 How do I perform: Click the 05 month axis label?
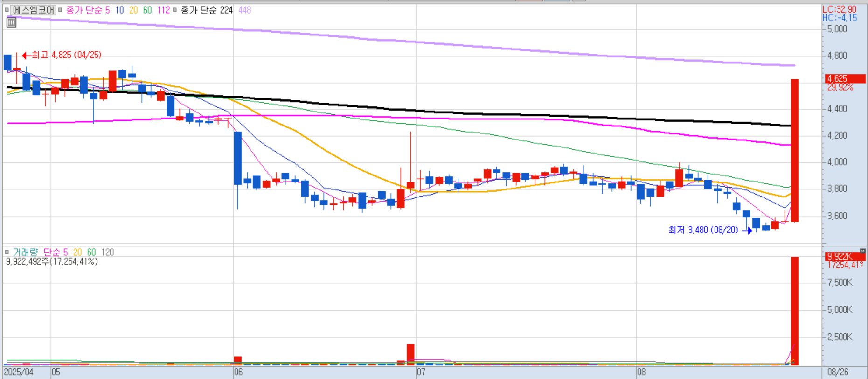point(56,372)
